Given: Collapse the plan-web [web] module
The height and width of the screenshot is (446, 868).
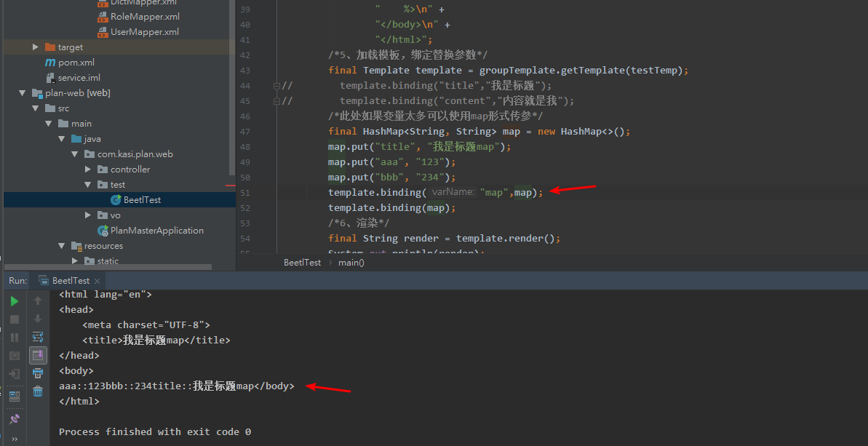Looking at the screenshot, I should [x=22, y=93].
